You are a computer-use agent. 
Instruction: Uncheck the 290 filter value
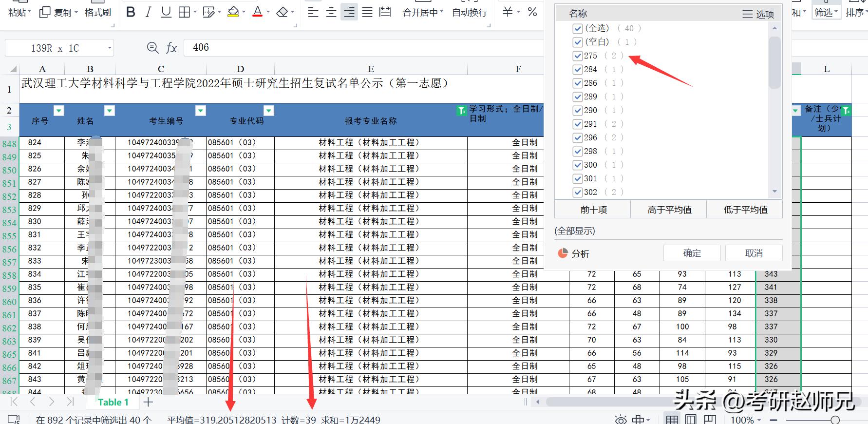click(578, 110)
